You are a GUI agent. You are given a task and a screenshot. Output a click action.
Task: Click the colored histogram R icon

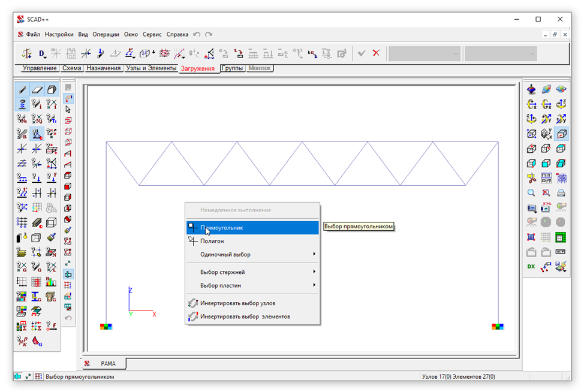[51, 282]
